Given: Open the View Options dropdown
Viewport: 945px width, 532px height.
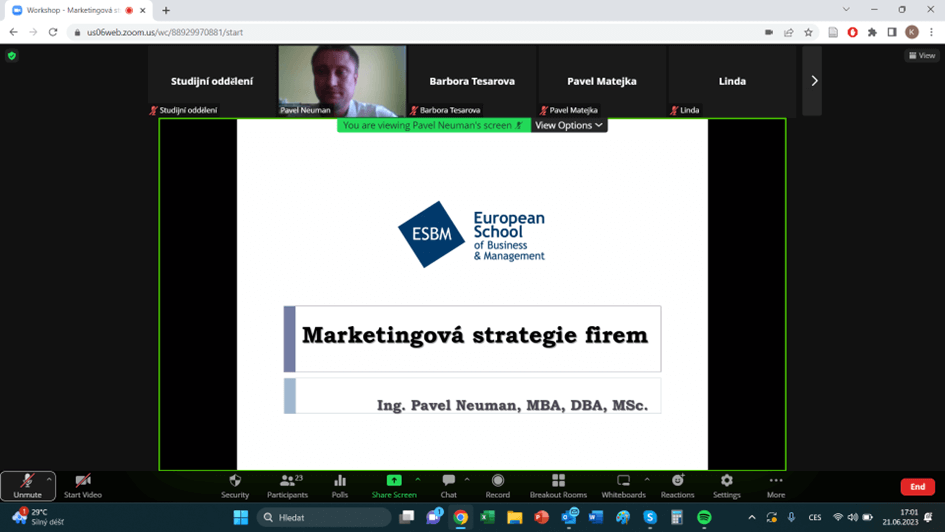Looking at the screenshot, I should click(x=568, y=125).
